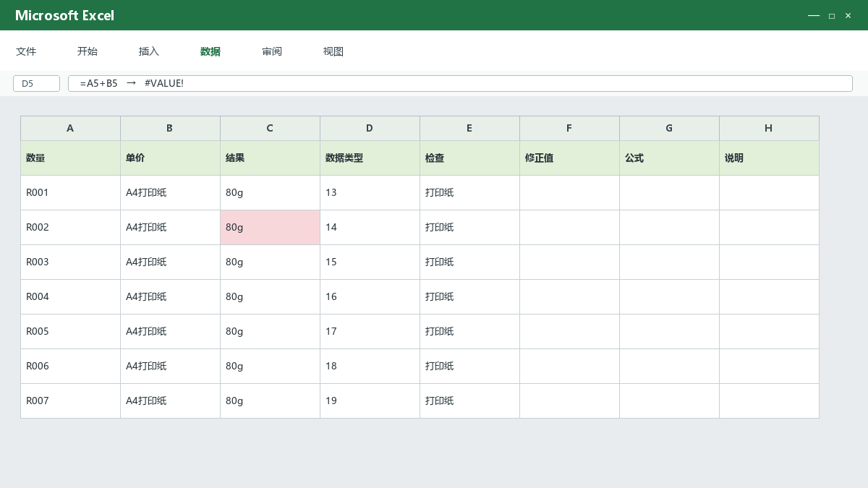Viewport: 868px width, 488px height.
Task: Select the cell with value 17
Action: [x=370, y=331]
